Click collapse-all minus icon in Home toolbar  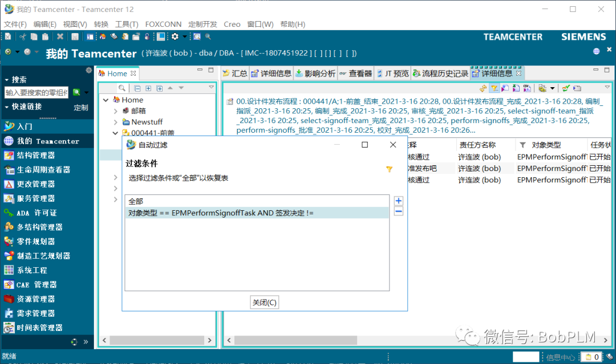(137, 88)
